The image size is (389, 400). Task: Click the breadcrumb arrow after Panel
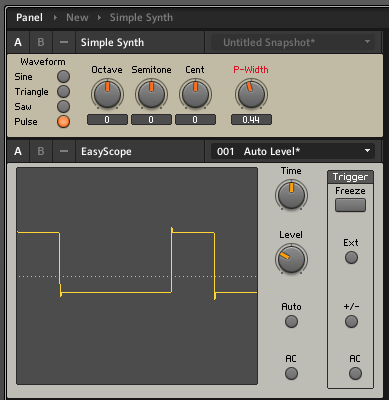[x=55, y=17]
